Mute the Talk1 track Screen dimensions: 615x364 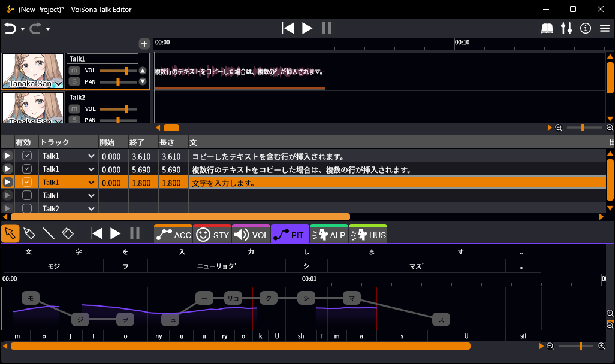74,71
